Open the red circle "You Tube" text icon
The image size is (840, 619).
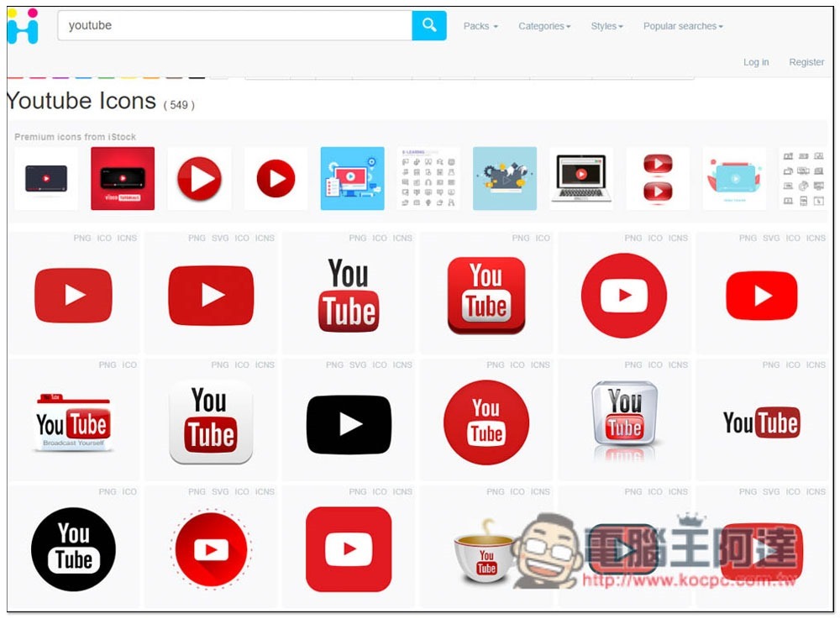coord(486,422)
